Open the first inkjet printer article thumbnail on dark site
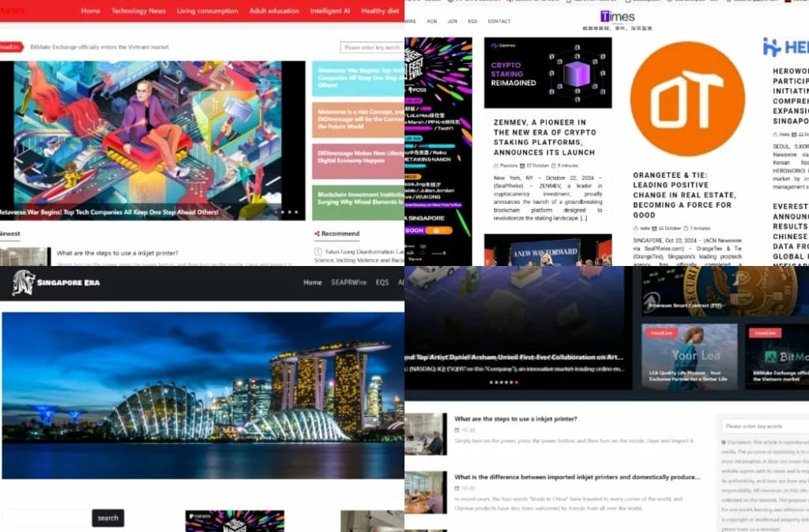The width and height of the screenshot is (809, 532). tap(426, 433)
